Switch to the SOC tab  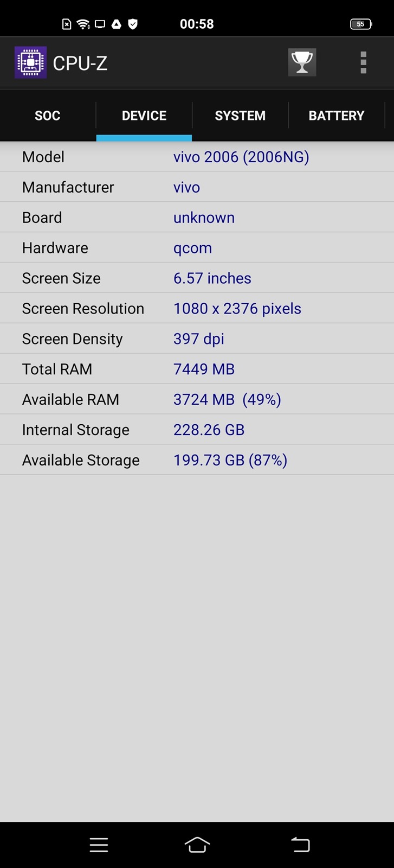pos(48,116)
